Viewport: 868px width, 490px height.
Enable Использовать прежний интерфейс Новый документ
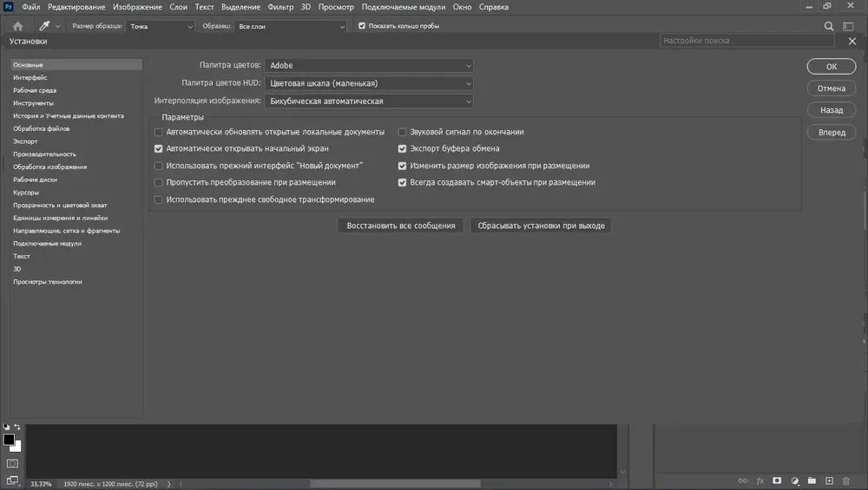coord(158,166)
